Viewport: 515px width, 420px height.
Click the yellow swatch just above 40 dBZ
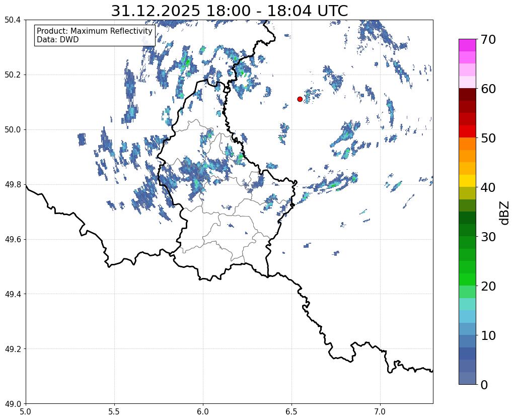[x=467, y=181]
